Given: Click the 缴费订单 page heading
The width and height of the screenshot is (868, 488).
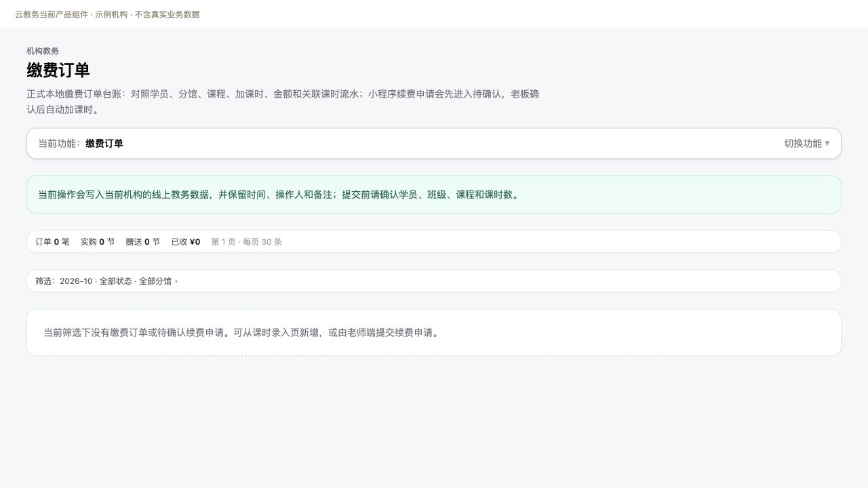Looking at the screenshot, I should click(x=58, y=70).
